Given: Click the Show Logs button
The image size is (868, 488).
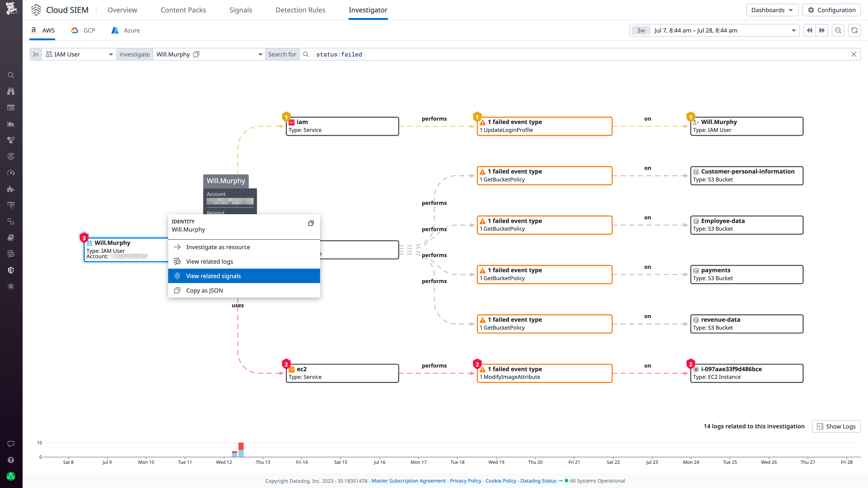Looking at the screenshot, I should coord(836,426).
